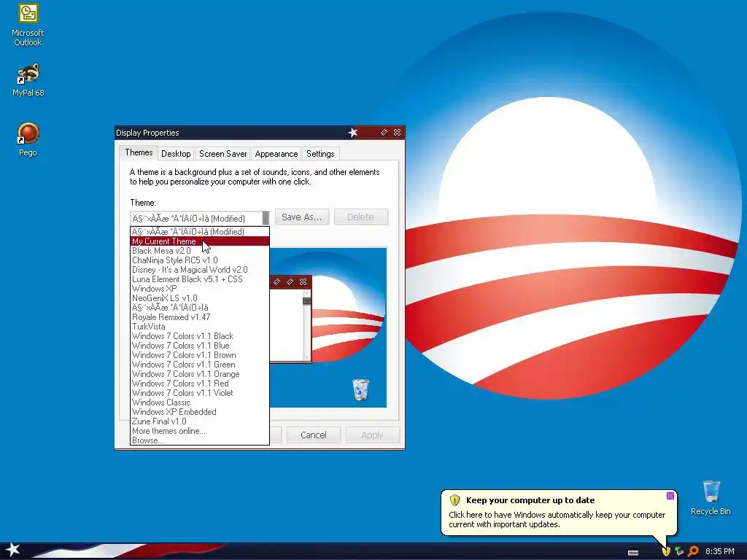Open the Appearance tab
Screen dimensions: 747x560
(x=276, y=154)
